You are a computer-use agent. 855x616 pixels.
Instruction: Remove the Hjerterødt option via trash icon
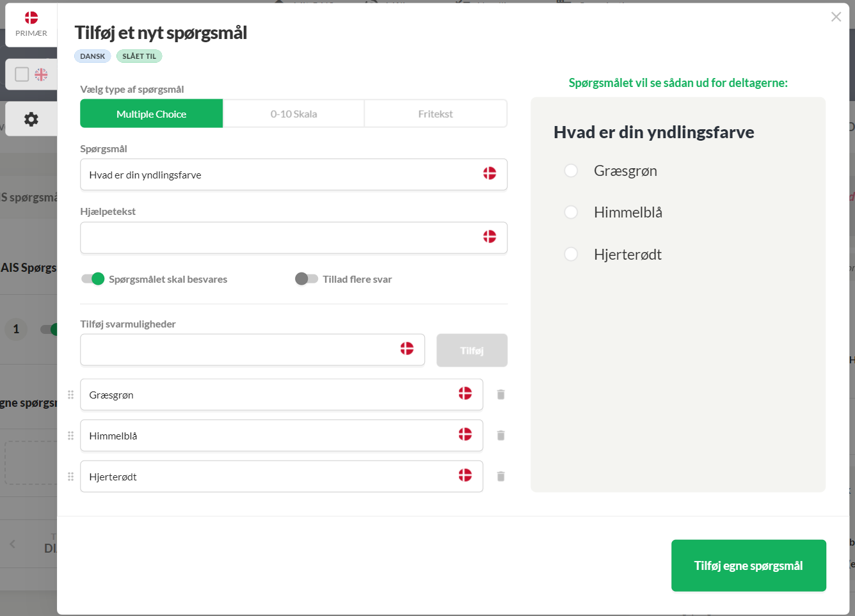(501, 477)
